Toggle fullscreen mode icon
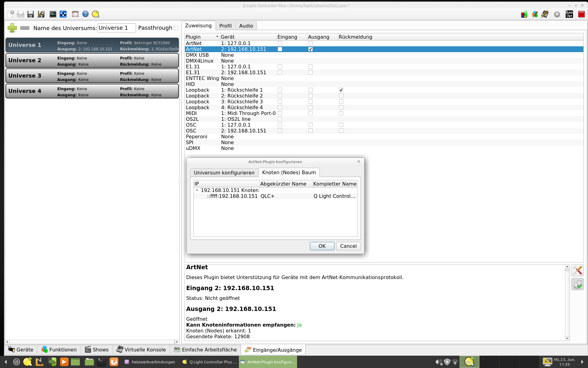 tap(75, 14)
